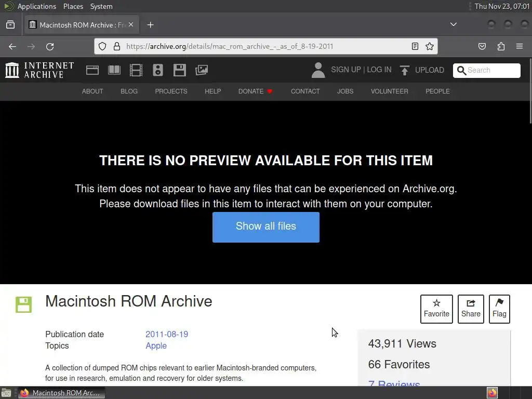Click the Firefox tray icon in bottom panel
The width and height of the screenshot is (532, 399).
492,393
